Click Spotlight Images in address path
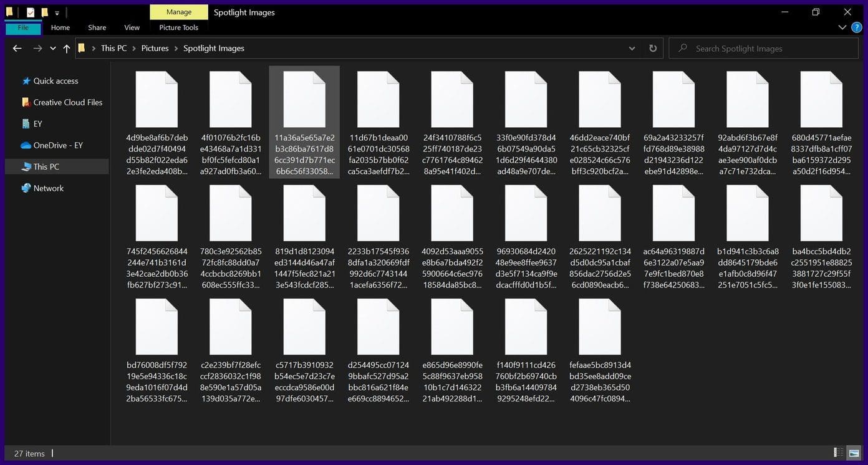This screenshot has width=868, height=465. tap(214, 48)
